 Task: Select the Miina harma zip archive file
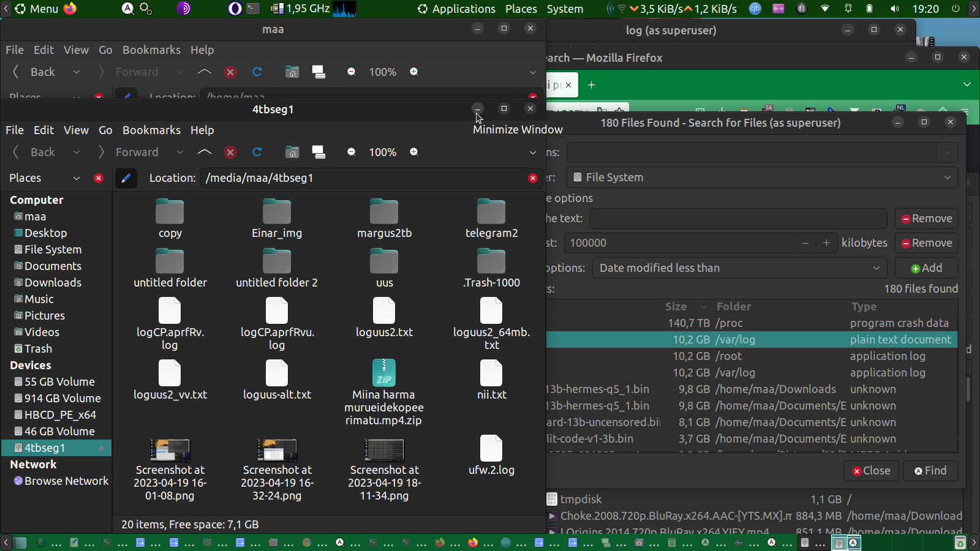point(384,373)
